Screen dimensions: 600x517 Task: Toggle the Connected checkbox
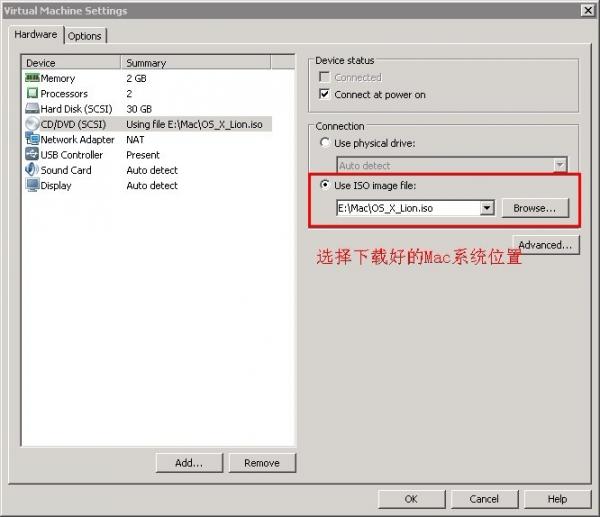[x=324, y=77]
